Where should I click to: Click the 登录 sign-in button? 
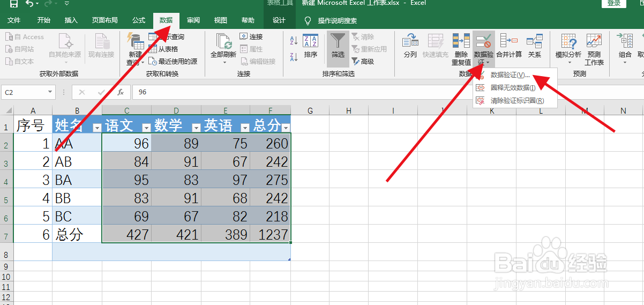[x=614, y=3]
